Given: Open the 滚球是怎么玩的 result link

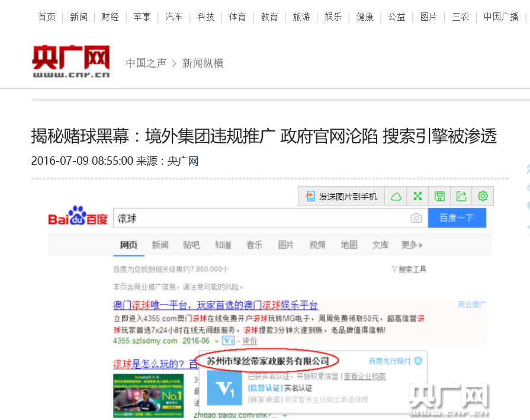Looking at the screenshot, I should pyautogui.click(x=156, y=364).
